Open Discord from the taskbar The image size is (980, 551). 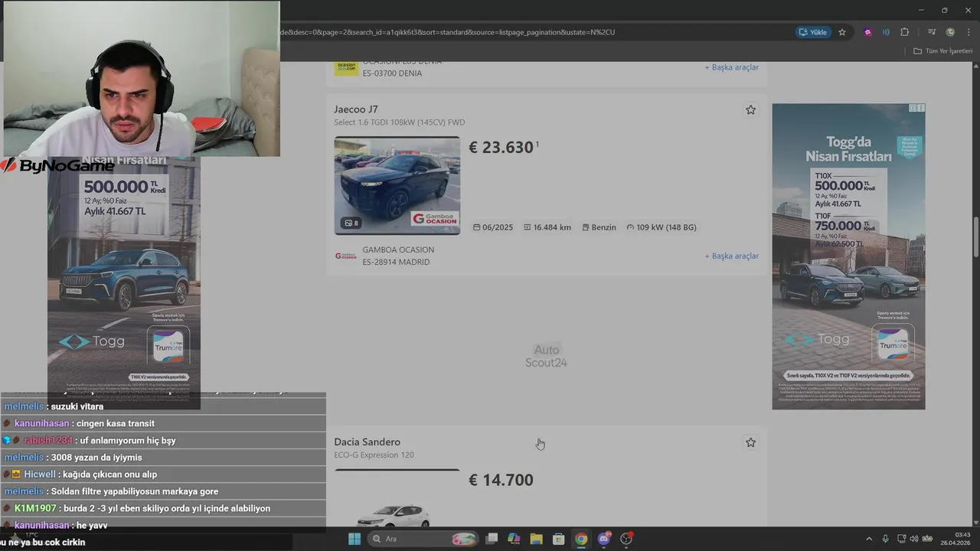(x=604, y=539)
